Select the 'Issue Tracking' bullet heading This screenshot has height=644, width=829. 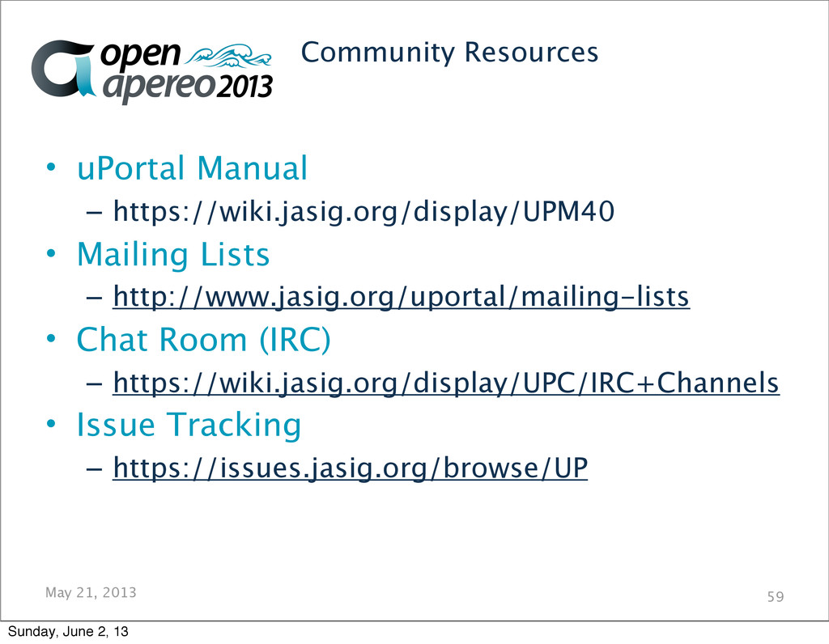[189, 425]
